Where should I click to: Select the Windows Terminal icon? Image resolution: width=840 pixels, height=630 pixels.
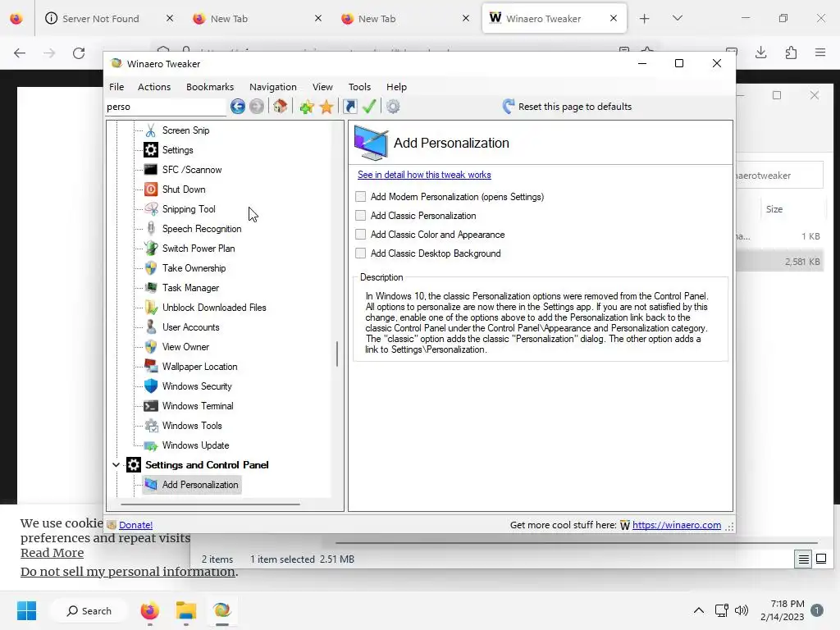pyautogui.click(x=151, y=406)
